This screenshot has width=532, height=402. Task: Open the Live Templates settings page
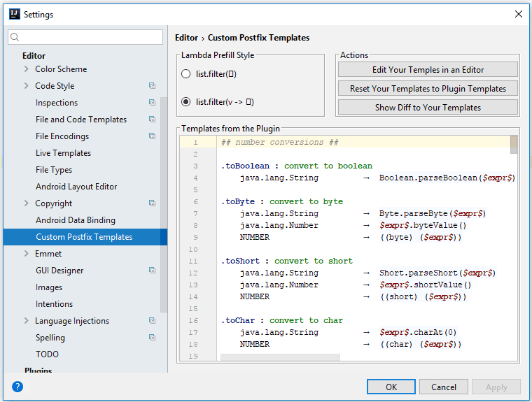[63, 153]
